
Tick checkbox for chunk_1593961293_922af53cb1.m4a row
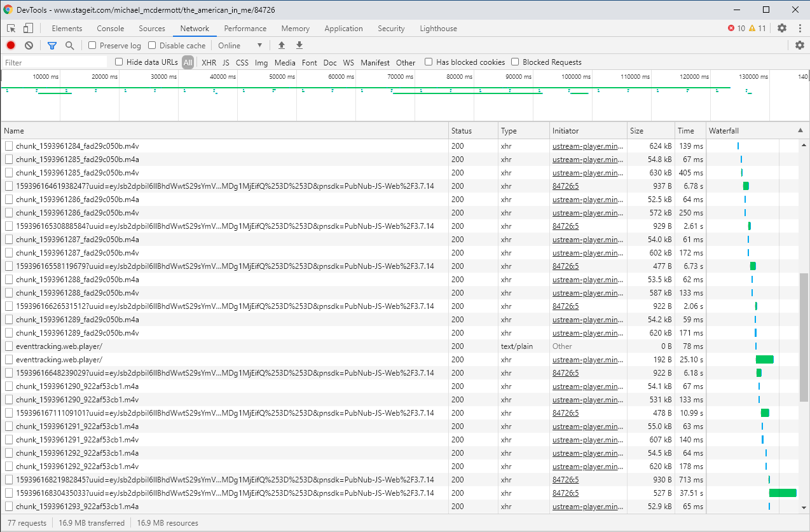pos(9,507)
